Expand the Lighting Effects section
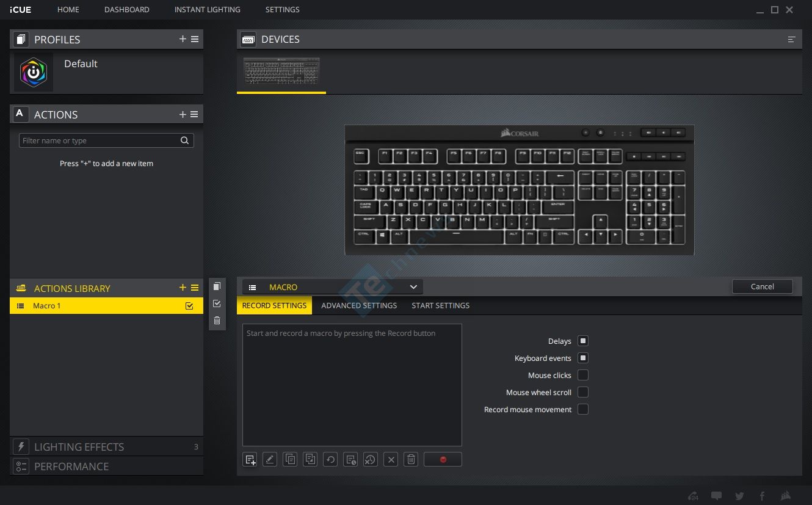 coord(106,446)
